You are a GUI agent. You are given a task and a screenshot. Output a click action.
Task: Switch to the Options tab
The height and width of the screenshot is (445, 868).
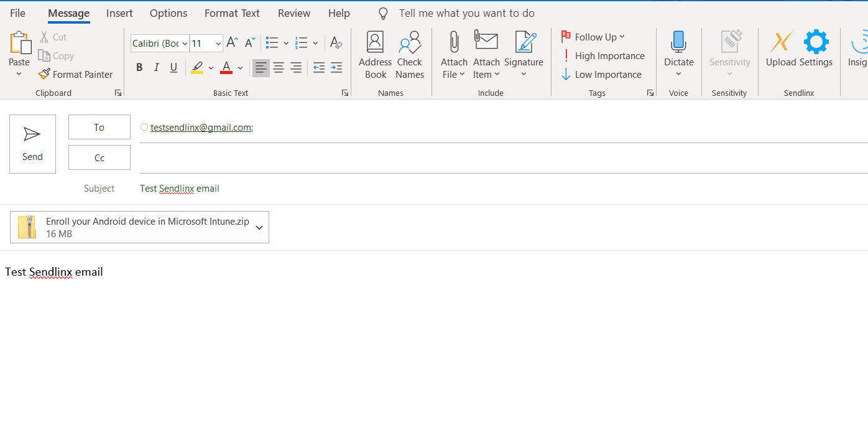click(x=169, y=13)
